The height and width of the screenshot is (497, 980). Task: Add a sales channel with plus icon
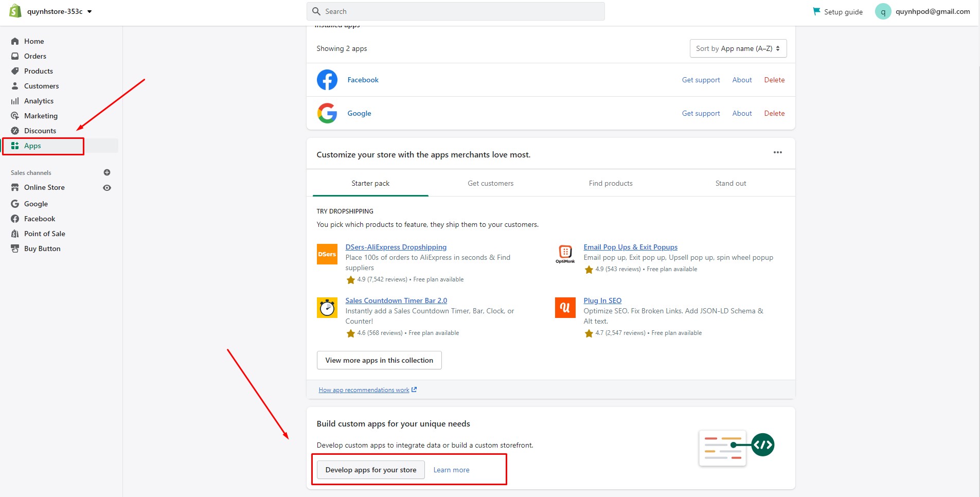107,172
